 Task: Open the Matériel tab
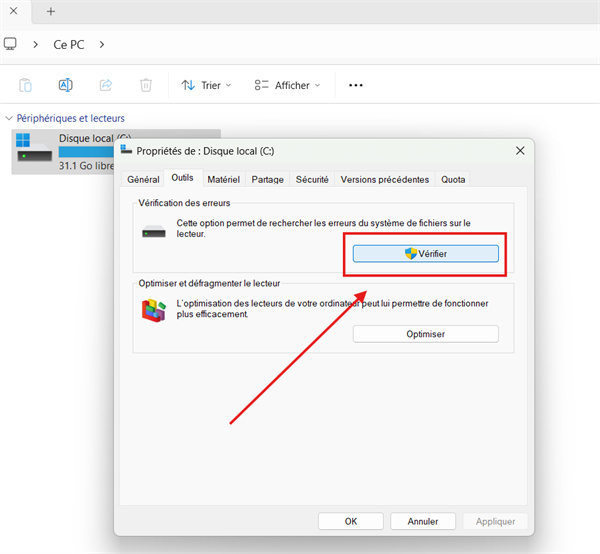pyautogui.click(x=223, y=179)
